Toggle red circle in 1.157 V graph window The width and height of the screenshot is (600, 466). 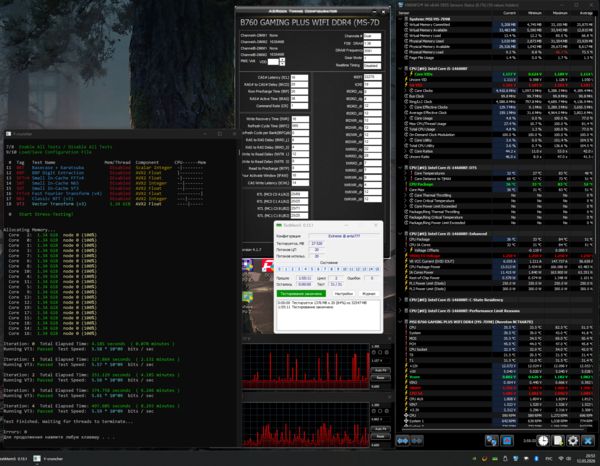coord(374,352)
